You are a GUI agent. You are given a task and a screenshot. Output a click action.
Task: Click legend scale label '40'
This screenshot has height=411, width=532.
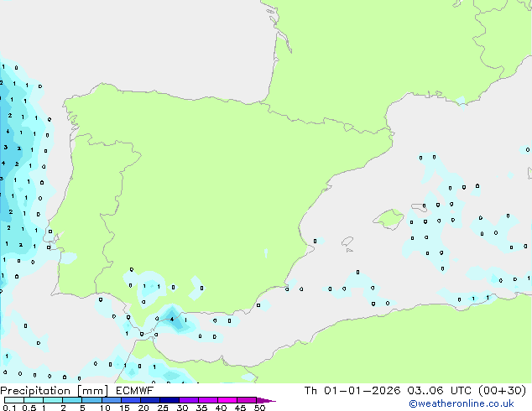221,408
